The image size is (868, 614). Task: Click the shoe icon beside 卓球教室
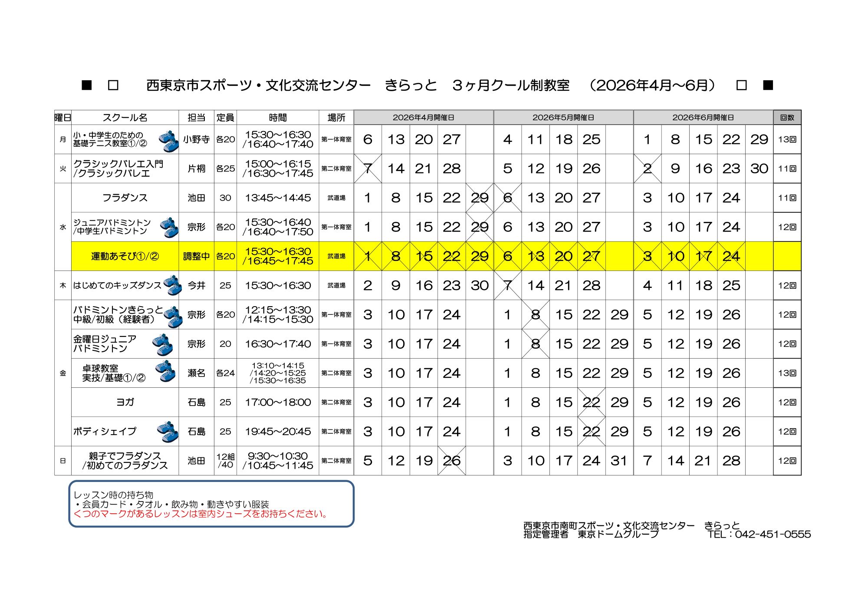[x=166, y=372]
